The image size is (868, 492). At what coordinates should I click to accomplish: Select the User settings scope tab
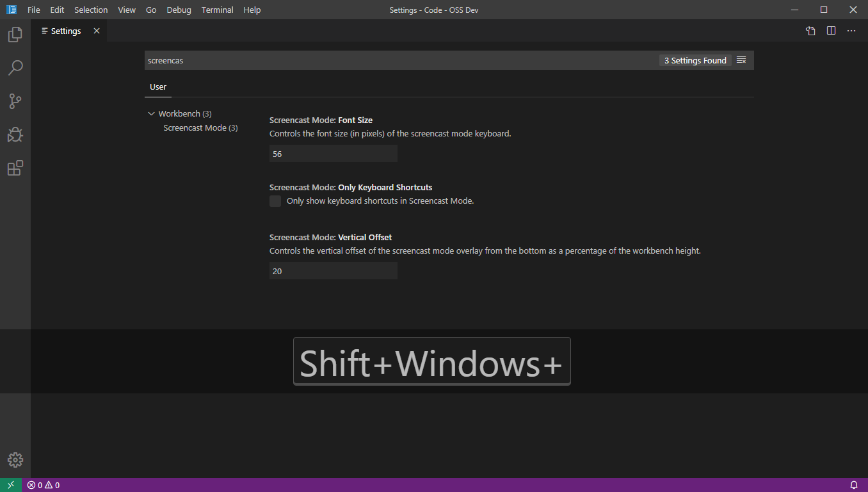tap(158, 87)
